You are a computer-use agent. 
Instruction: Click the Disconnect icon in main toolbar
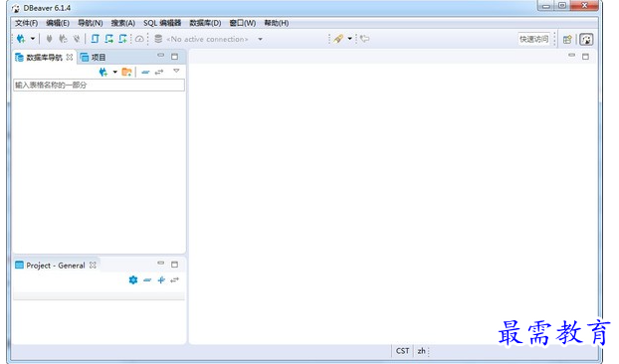tap(77, 39)
